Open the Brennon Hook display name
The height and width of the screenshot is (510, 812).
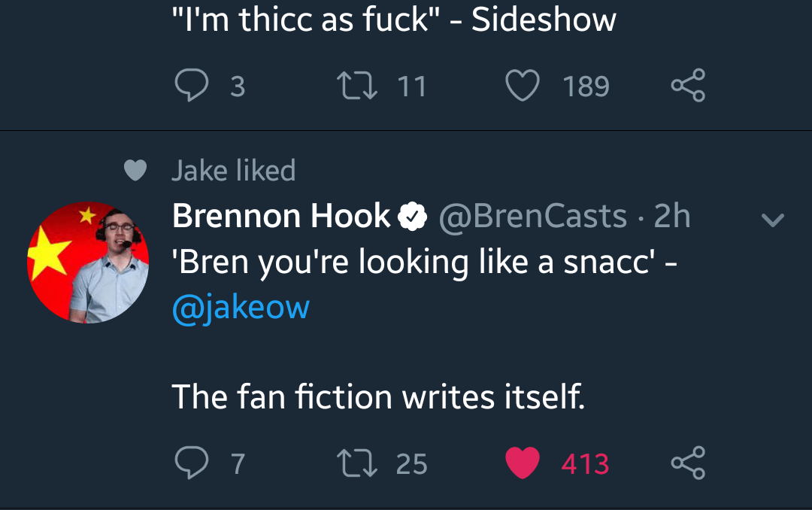click(x=281, y=217)
